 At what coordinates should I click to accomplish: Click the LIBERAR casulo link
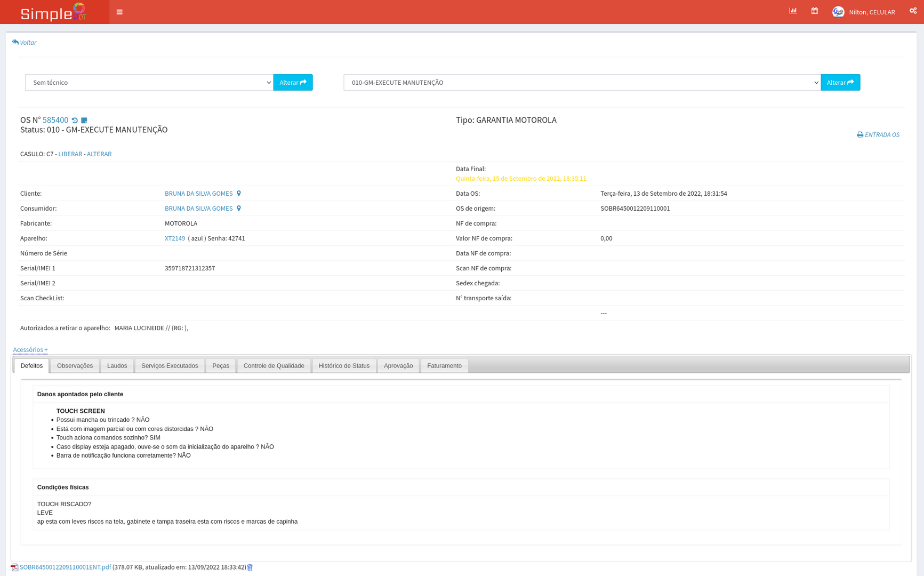pyautogui.click(x=70, y=154)
